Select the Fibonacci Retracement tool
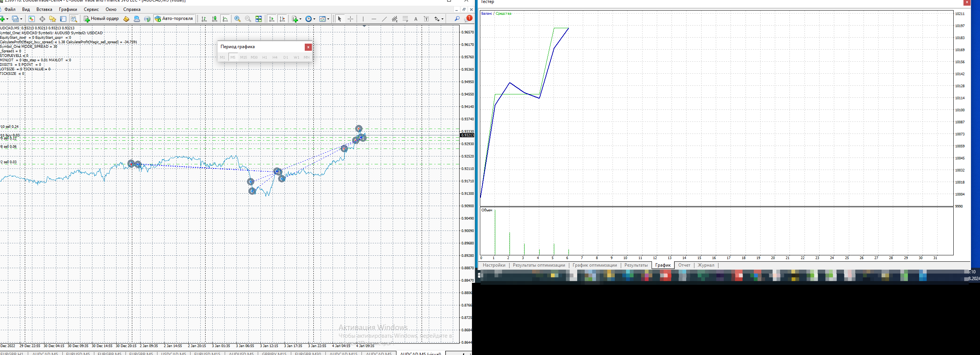 coord(405,19)
